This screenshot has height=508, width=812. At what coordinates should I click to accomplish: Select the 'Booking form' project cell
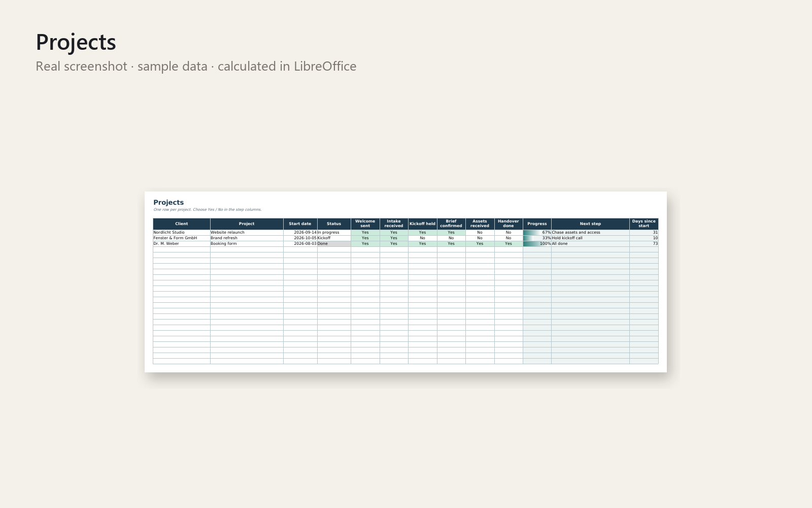pyautogui.click(x=247, y=244)
